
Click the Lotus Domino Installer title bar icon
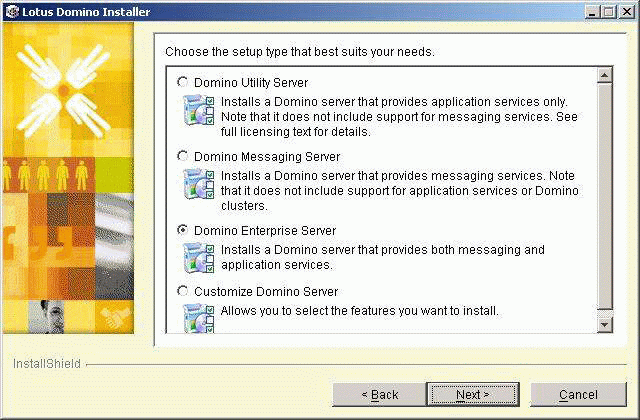coord(12,11)
